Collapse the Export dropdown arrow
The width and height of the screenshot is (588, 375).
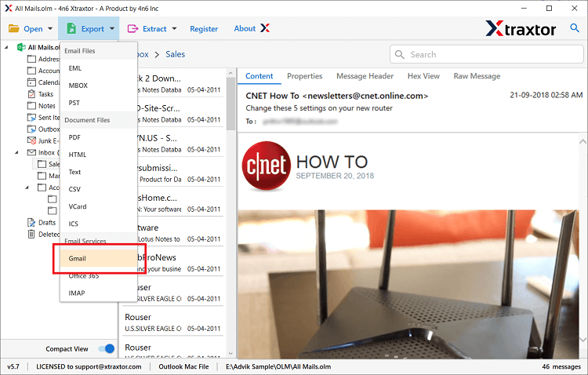(112, 28)
